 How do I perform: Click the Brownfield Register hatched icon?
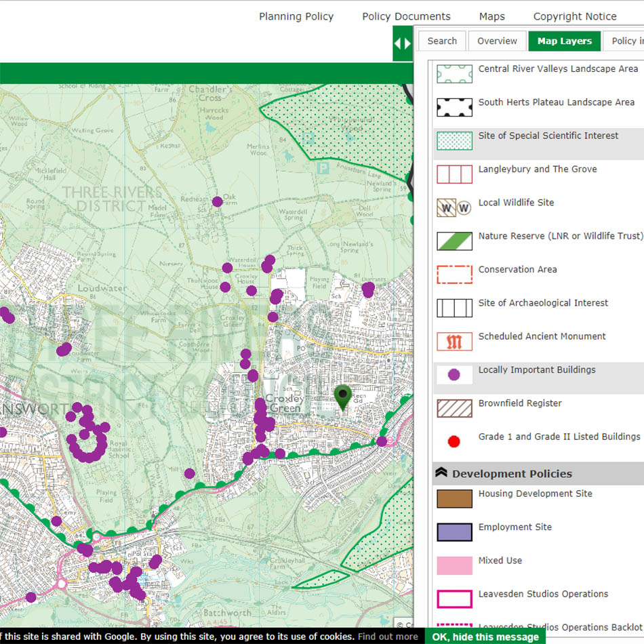454,408
